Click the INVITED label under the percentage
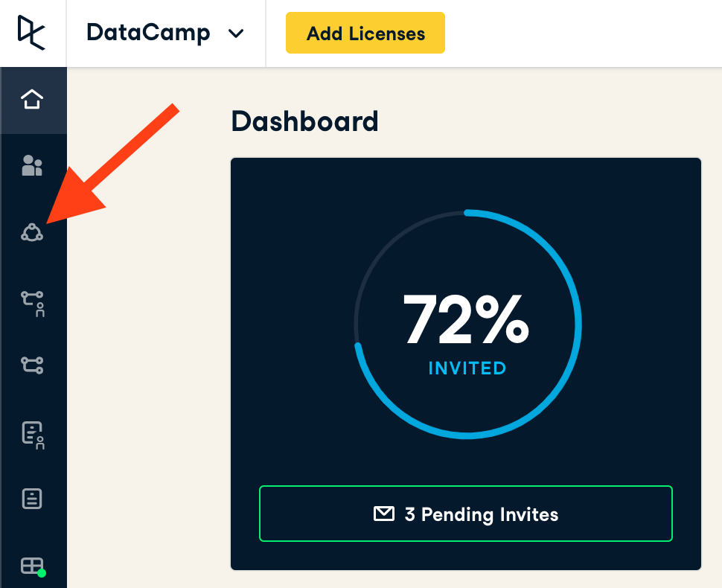722x588 pixels. point(467,368)
